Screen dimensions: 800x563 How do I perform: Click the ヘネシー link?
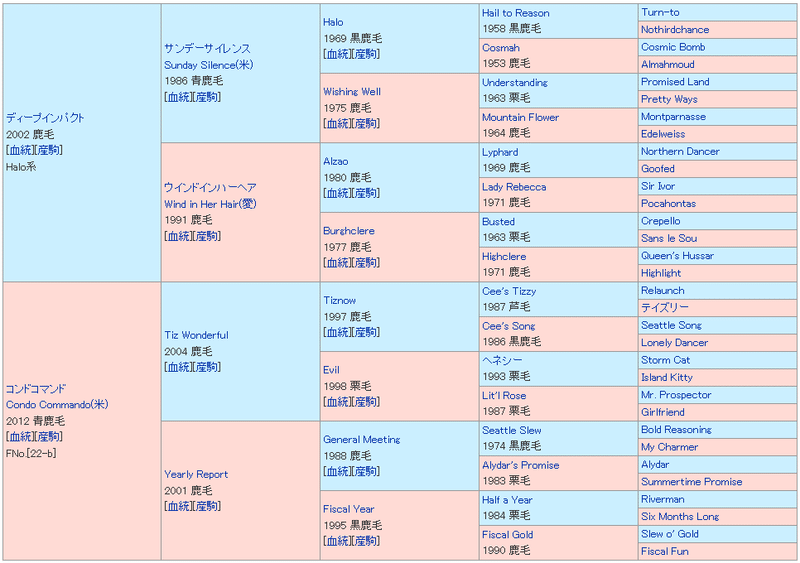503,360
